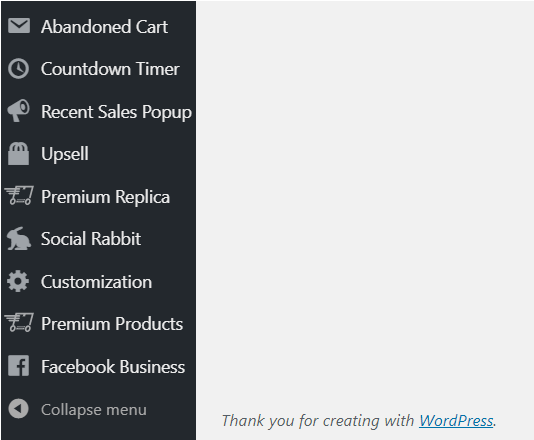Screen dimensions: 534x440
Task: Click the Recent Sales Popup megaphone icon
Action: coord(18,110)
